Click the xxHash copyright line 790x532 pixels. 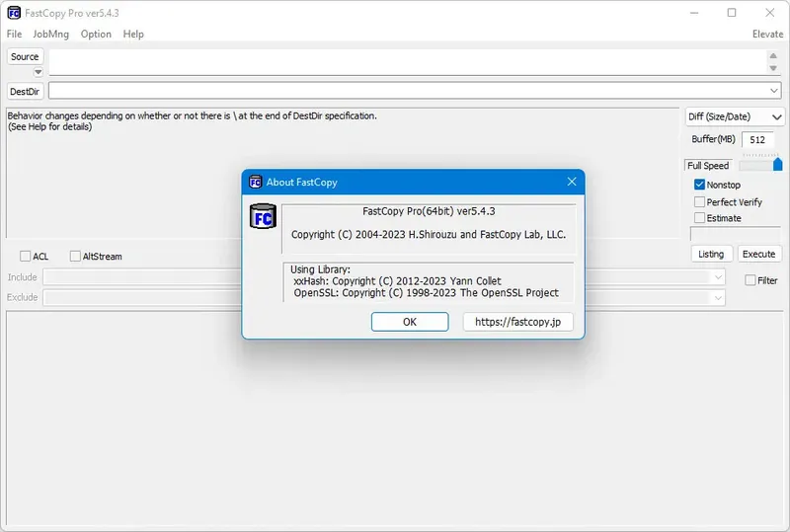(x=398, y=281)
